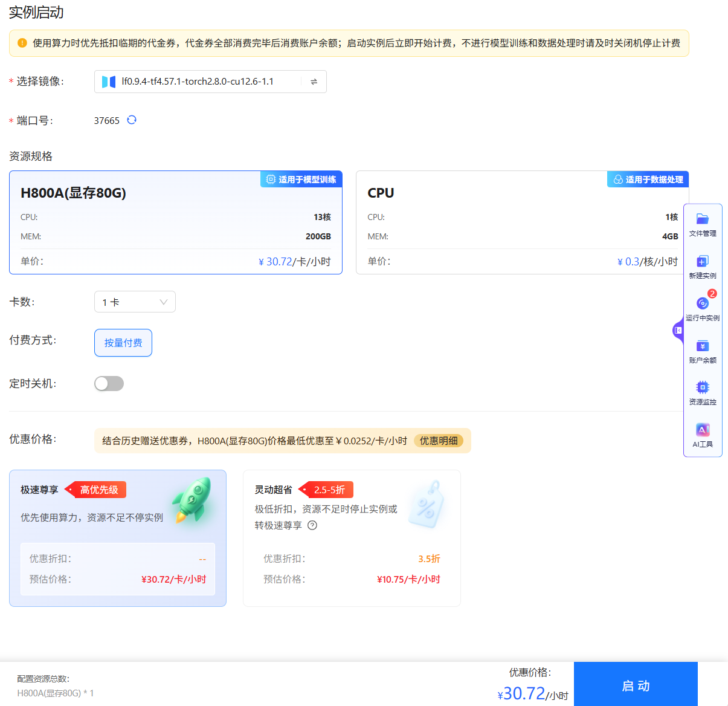Open 资源监控 from the sidebar
This screenshot has width=728, height=706.
click(702, 393)
